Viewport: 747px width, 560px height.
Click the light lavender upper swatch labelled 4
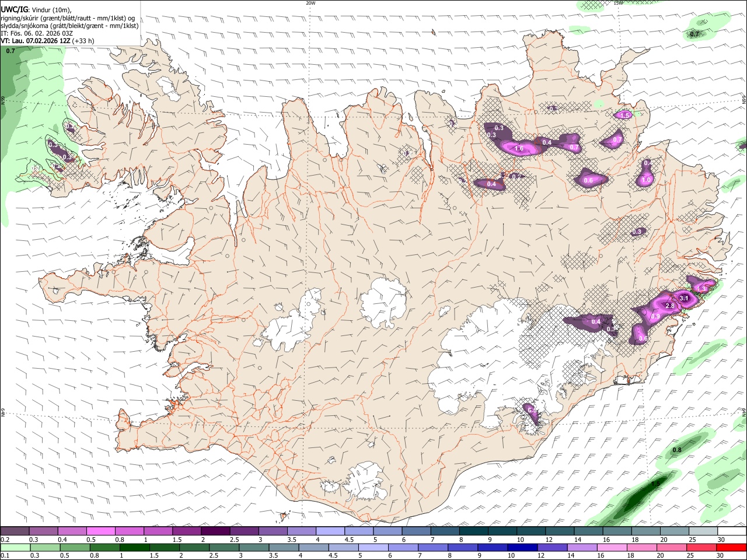click(x=330, y=531)
